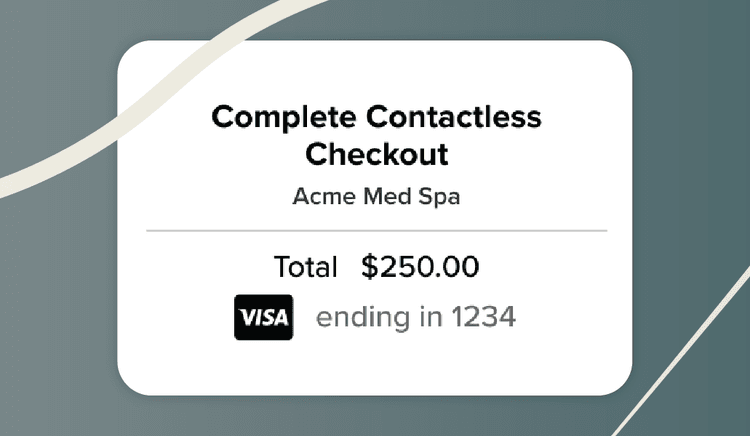Click the horizontal divider under Acme Med Spa

tap(376, 231)
